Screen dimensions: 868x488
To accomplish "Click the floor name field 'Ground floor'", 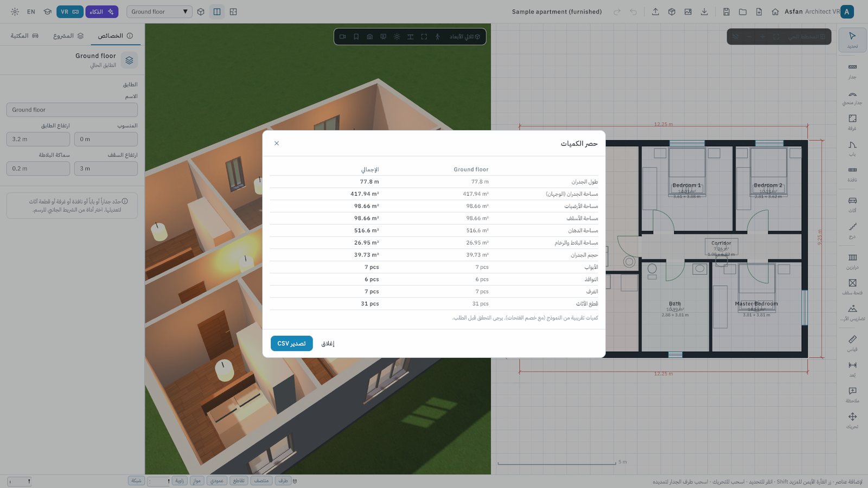I will pos(72,110).
